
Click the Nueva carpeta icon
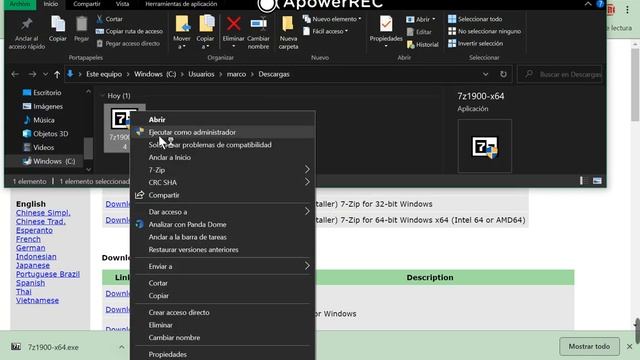tap(288, 24)
